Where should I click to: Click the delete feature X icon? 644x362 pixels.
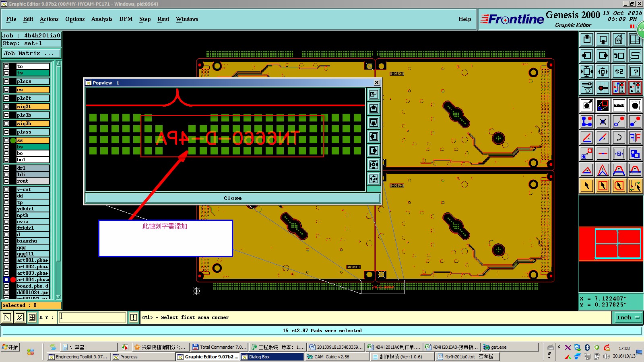pyautogui.click(x=603, y=121)
